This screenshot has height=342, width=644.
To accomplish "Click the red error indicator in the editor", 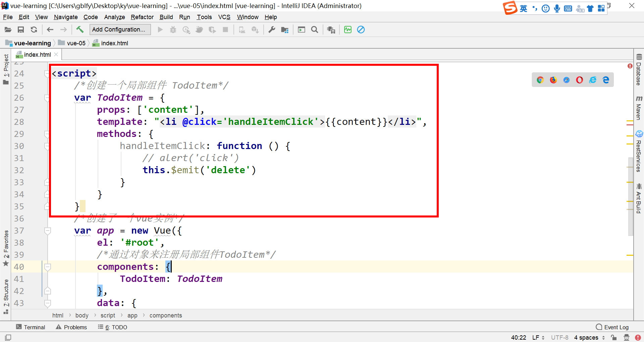I will coord(630,66).
